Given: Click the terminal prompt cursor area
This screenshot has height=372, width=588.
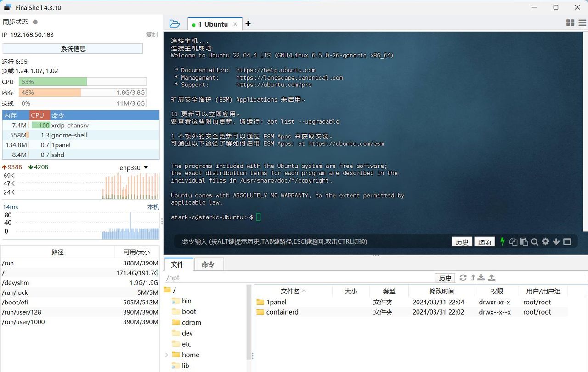Looking at the screenshot, I should (259, 217).
